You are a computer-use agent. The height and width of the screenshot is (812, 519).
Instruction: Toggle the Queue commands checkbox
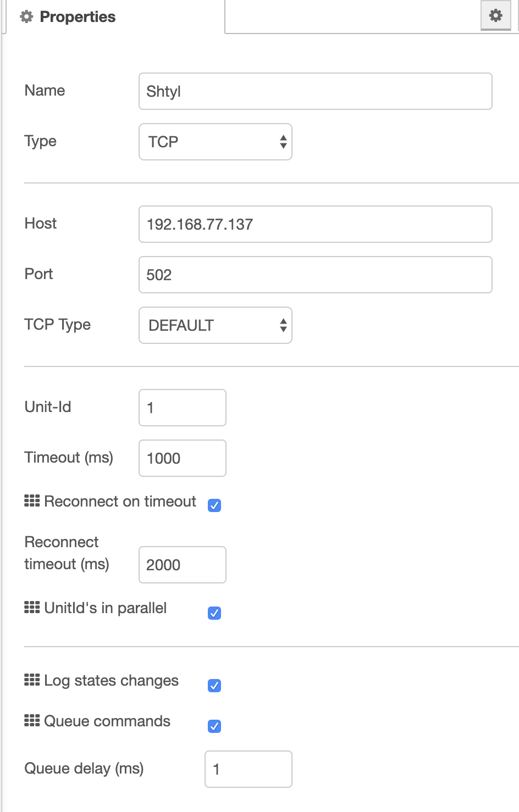click(214, 726)
